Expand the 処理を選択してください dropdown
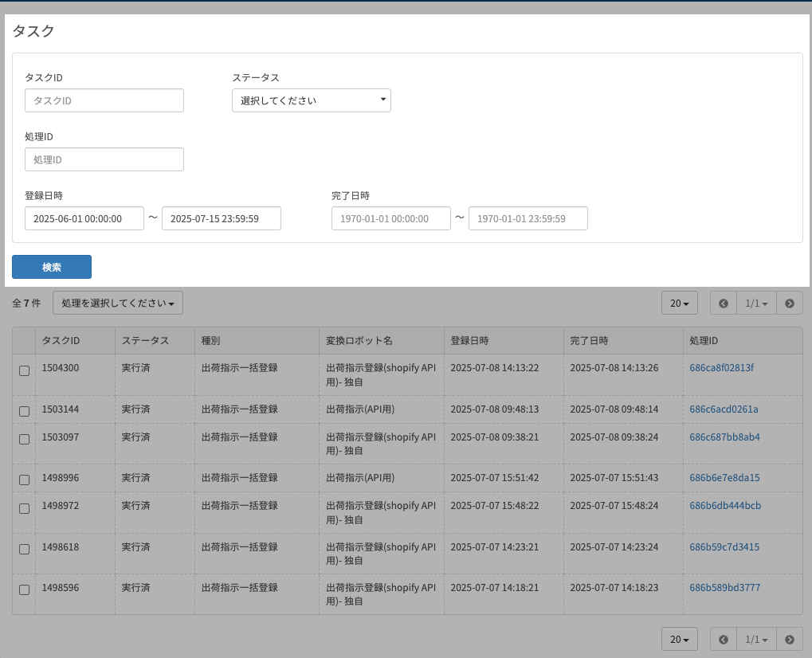Screen dimensions: 812x658 point(118,304)
